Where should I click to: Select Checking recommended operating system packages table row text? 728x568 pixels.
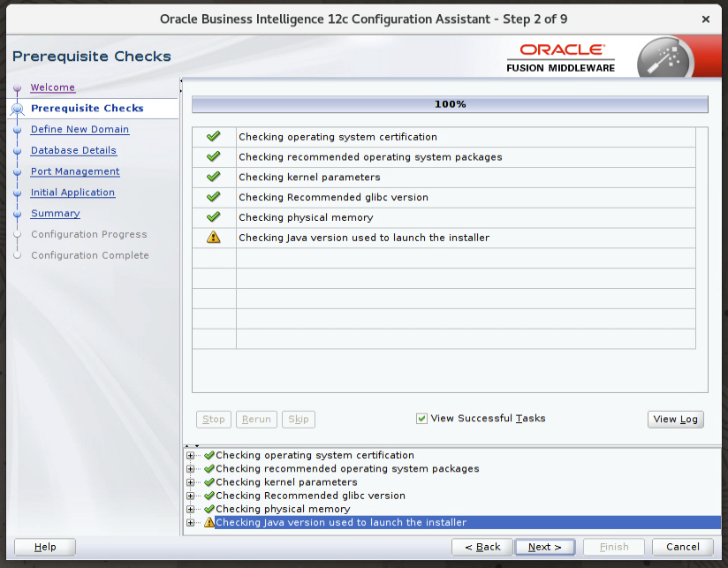370,157
